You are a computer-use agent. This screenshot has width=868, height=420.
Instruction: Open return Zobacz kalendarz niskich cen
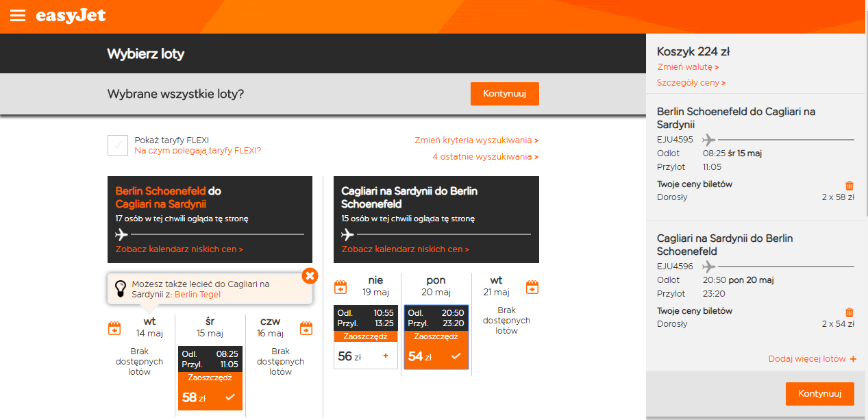[x=406, y=249]
